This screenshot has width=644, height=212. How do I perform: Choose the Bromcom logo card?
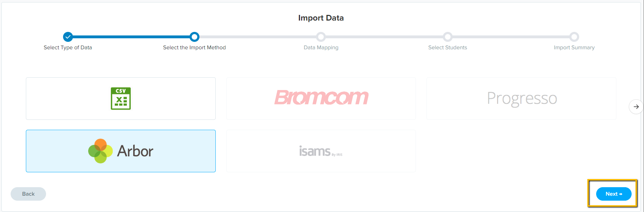(321, 99)
